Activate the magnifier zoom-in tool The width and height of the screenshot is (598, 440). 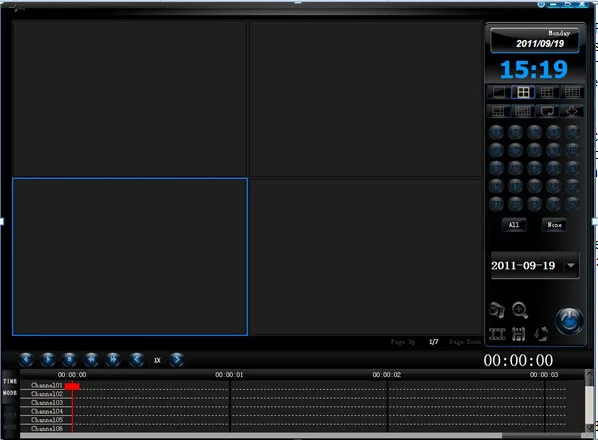point(520,310)
